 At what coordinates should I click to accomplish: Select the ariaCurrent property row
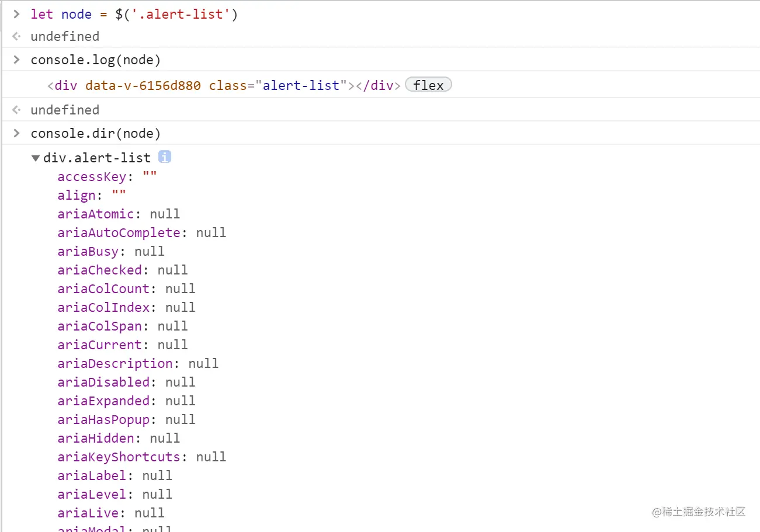click(123, 345)
